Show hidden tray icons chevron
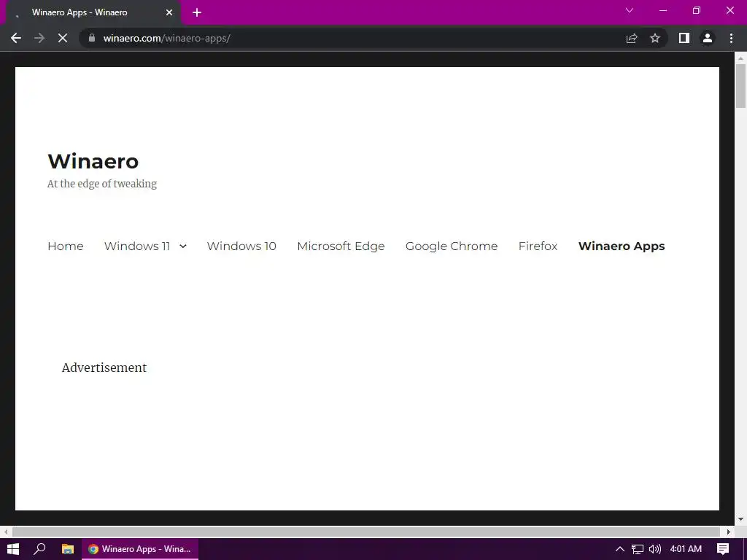 click(x=620, y=549)
